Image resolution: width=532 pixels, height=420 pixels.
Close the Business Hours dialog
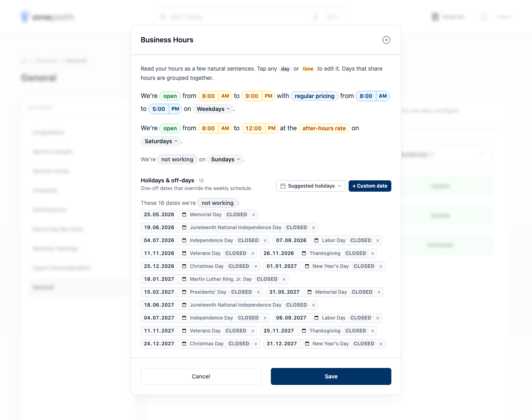click(x=387, y=40)
